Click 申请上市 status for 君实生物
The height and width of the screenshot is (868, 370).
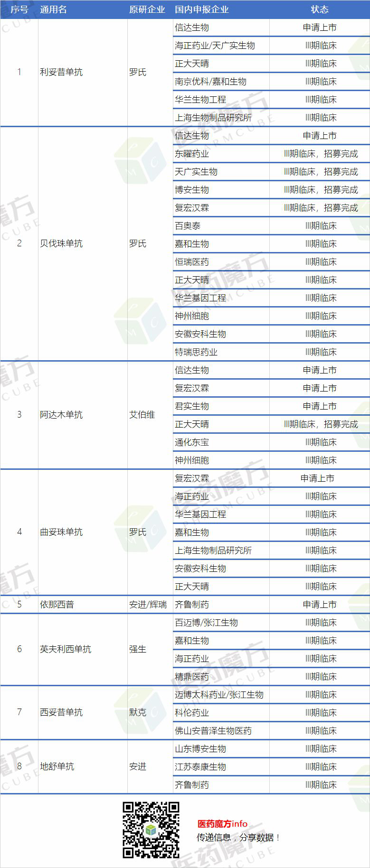[x=320, y=406]
